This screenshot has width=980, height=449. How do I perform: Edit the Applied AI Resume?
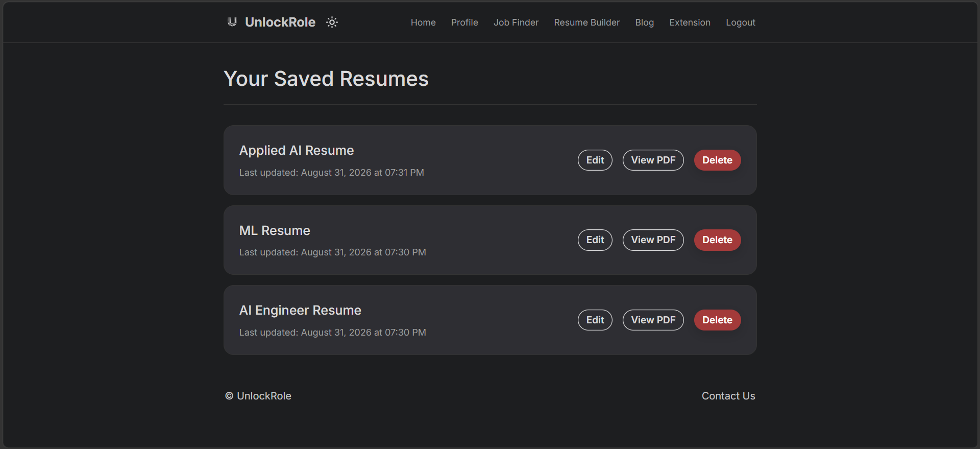(x=595, y=160)
